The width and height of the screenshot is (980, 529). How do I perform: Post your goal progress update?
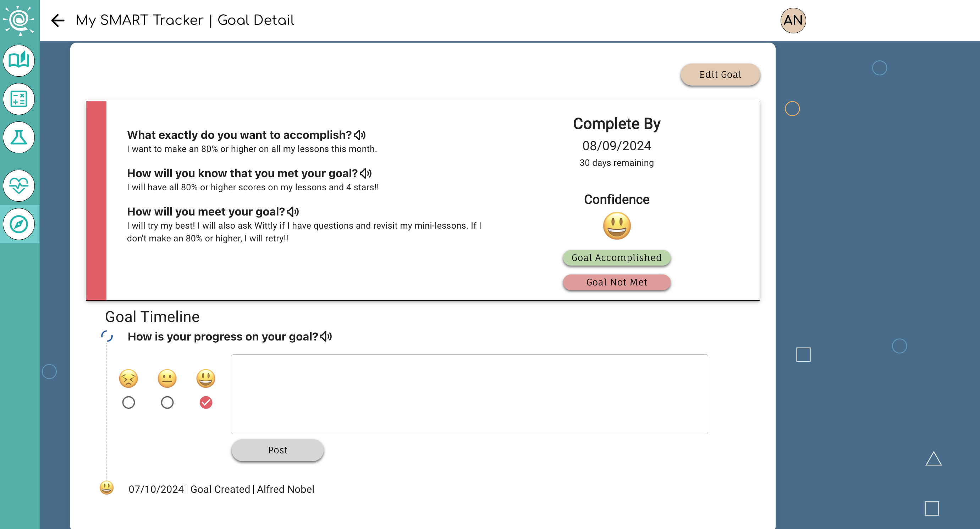coord(277,450)
